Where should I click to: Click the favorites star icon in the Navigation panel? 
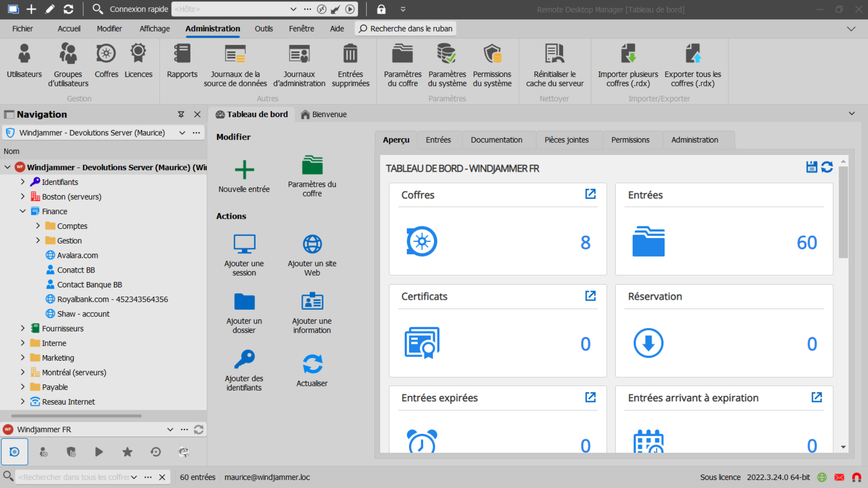[127, 452]
